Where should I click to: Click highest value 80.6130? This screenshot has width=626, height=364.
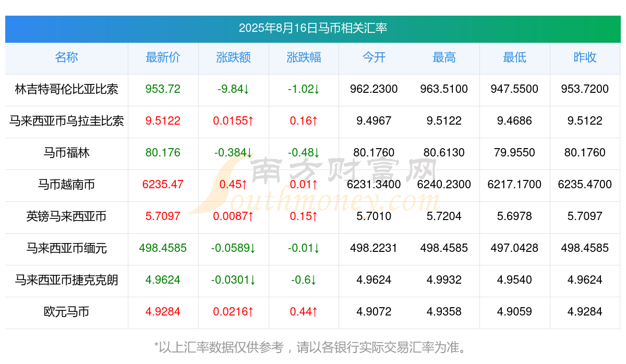tap(444, 153)
